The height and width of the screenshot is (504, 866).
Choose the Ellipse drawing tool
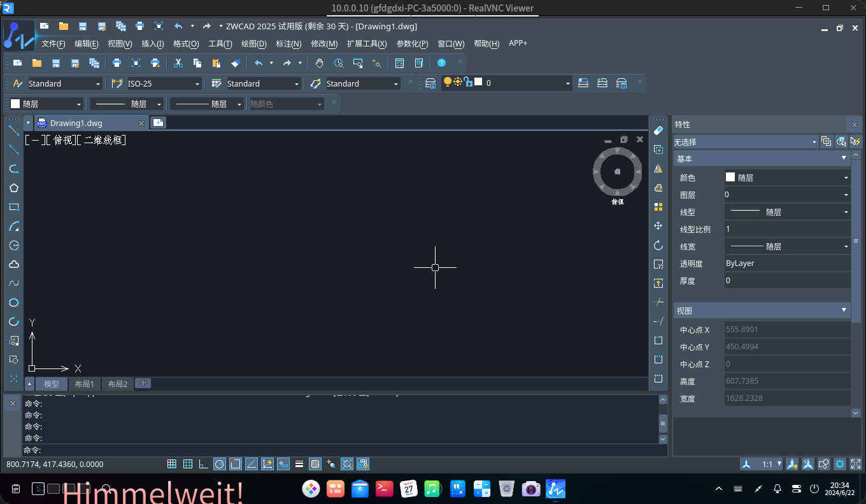click(x=14, y=302)
